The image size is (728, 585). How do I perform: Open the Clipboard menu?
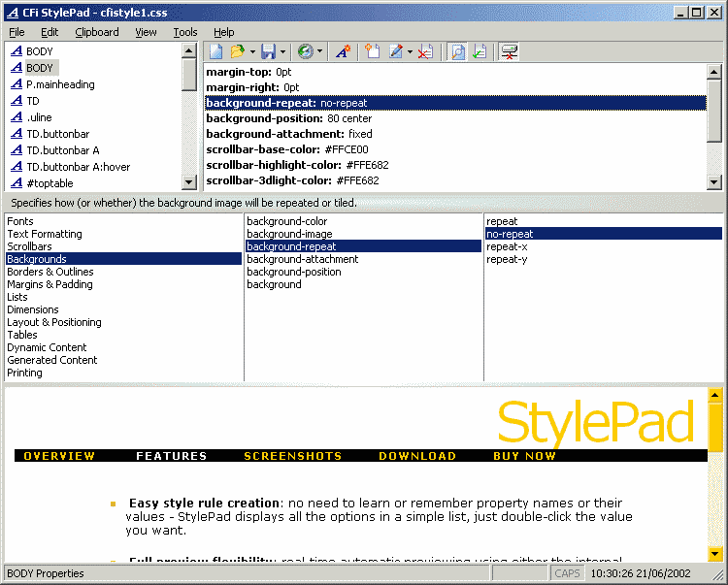point(96,32)
